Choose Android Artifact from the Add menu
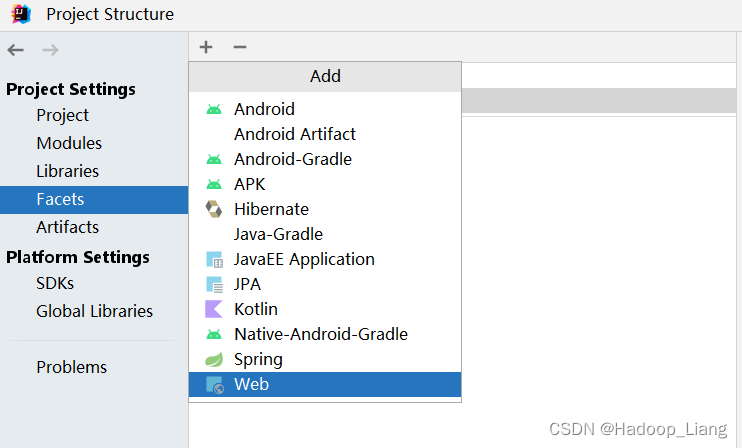This screenshot has height=448, width=742. (x=325, y=134)
